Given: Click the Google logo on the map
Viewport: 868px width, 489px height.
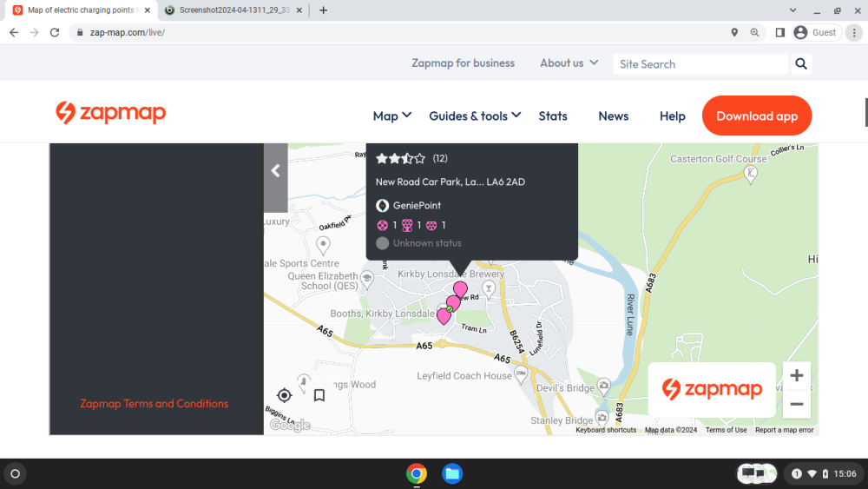Looking at the screenshot, I should pos(290,426).
